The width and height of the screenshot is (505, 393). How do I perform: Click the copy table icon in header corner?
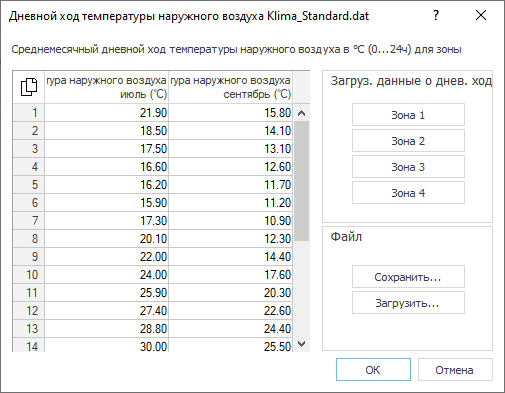[29, 87]
